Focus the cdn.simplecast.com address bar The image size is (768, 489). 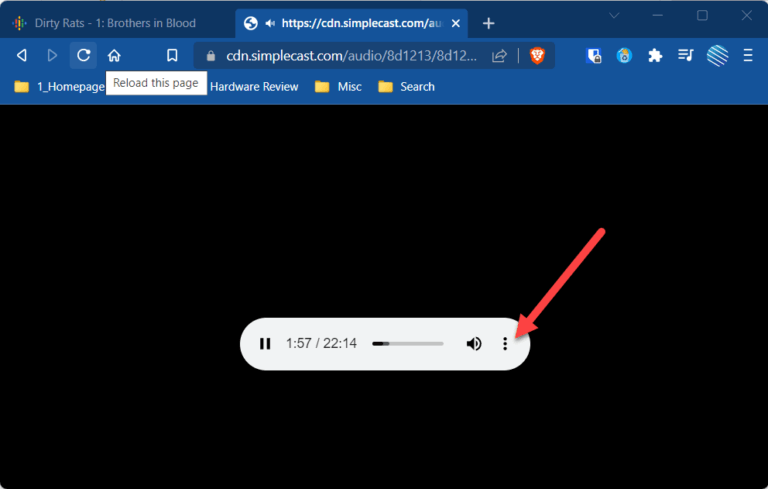351,56
